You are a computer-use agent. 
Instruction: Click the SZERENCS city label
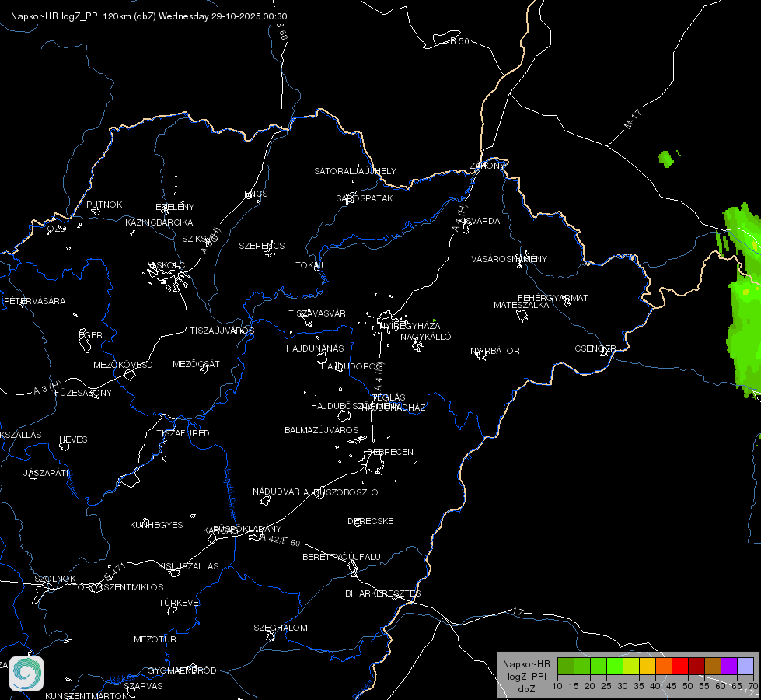[x=262, y=246]
